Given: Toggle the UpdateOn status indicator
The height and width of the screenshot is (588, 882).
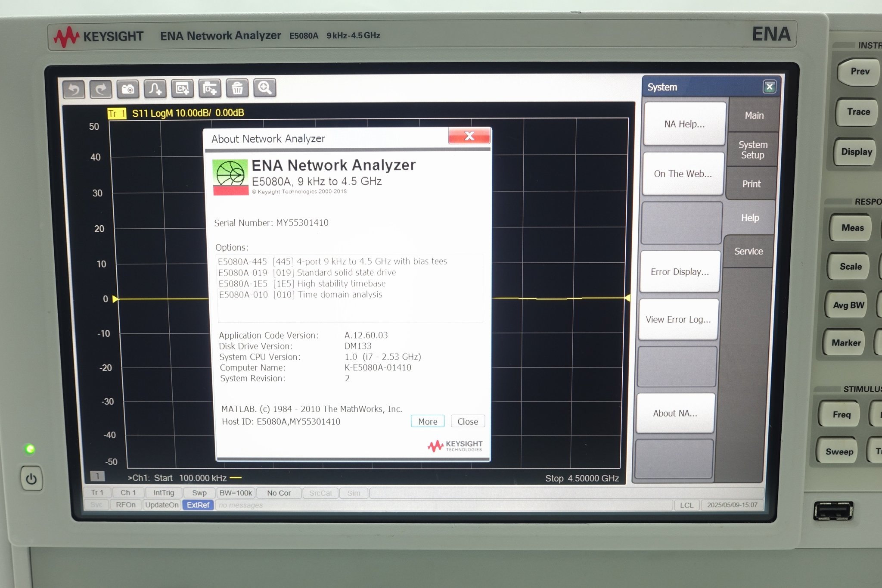Looking at the screenshot, I should coord(162,505).
